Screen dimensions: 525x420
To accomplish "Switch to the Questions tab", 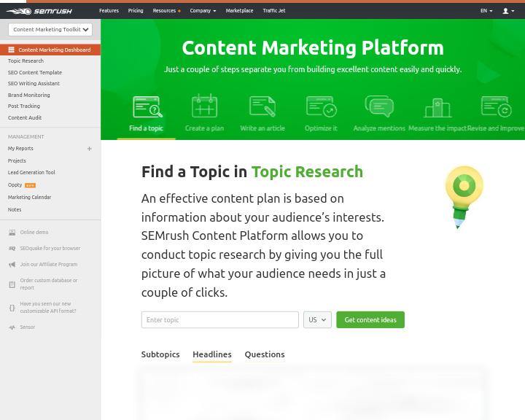I will coord(265,354).
